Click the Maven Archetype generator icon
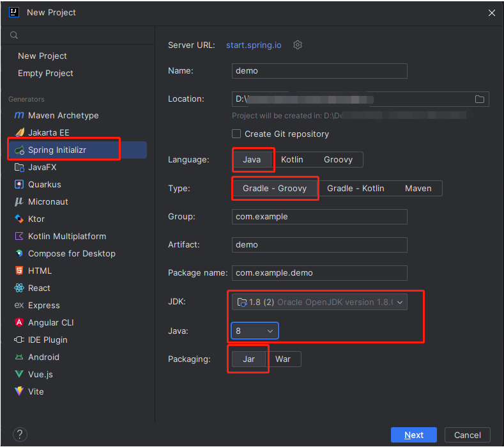504x447 pixels. coord(19,115)
